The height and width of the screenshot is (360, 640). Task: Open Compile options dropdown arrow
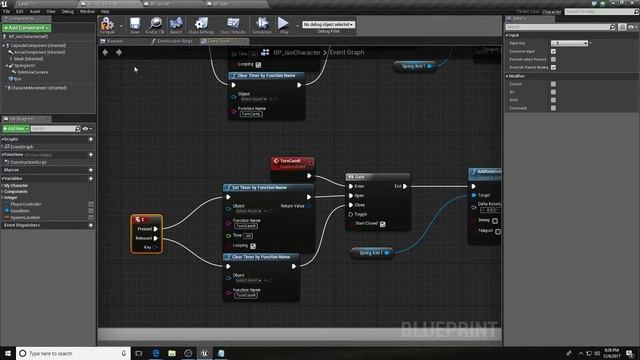[x=121, y=26]
